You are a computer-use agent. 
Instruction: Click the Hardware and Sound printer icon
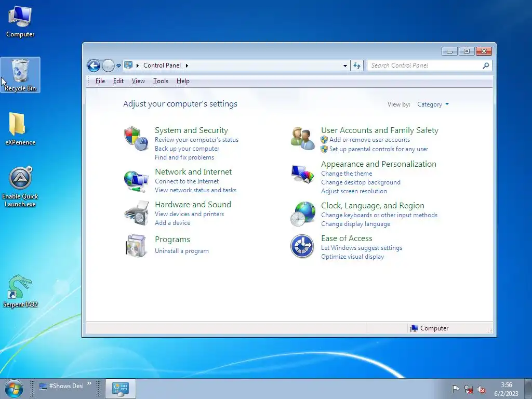(x=137, y=213)
